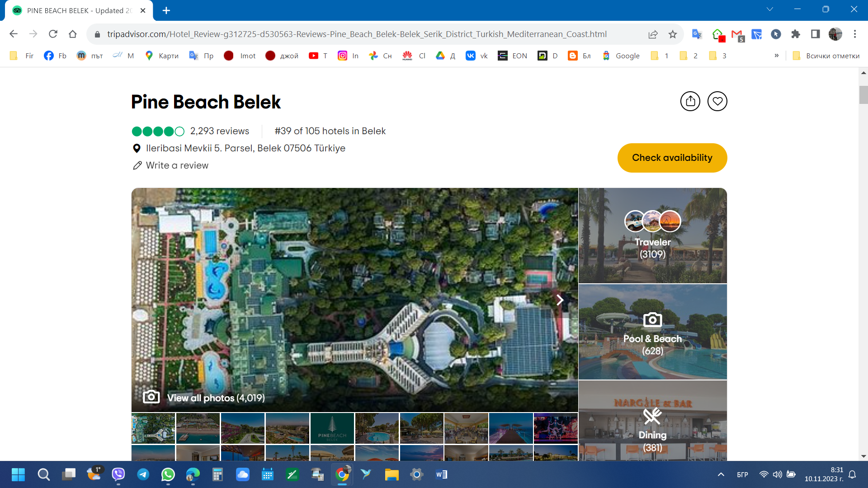Show hidden system tray icons
Viewport: 868px width, 488px height.
click(x=721, y=474)
